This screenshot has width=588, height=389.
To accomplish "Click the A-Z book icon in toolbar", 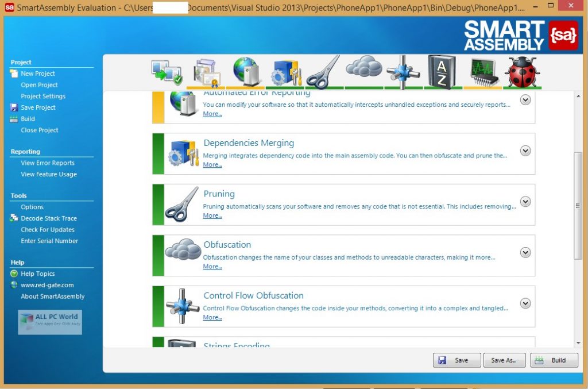I will pyautogui.click(x=442, y=71).
